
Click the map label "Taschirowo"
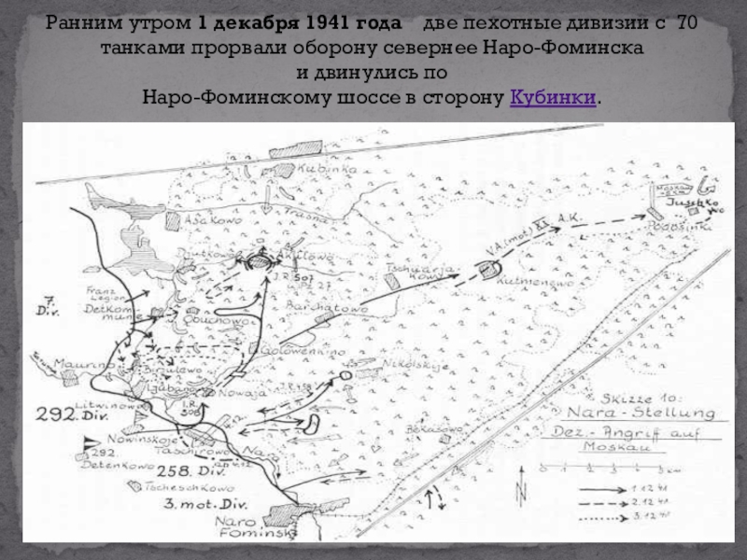(x=192, y=451)
